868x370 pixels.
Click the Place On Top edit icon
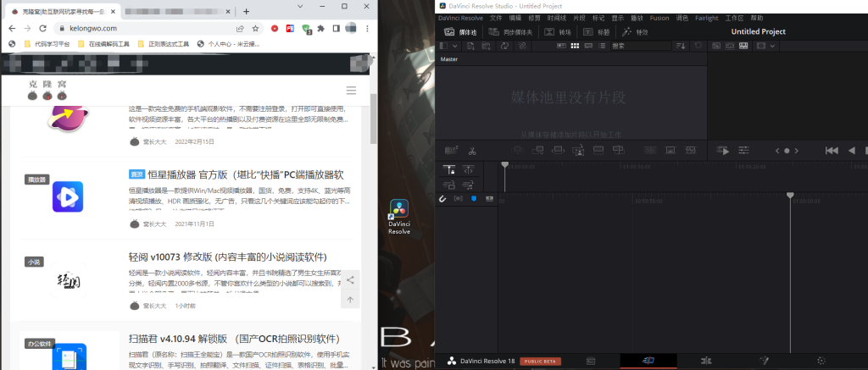coord(598,151)
